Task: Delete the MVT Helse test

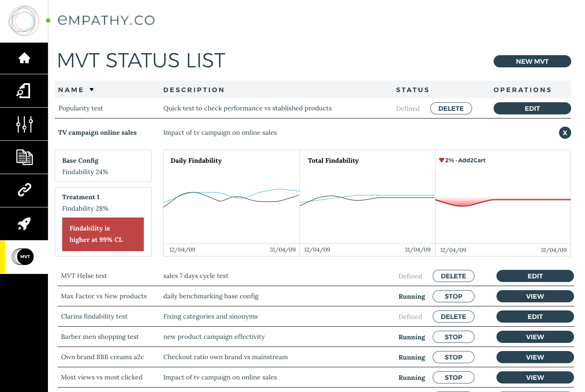Action: (x=453, y=276)
